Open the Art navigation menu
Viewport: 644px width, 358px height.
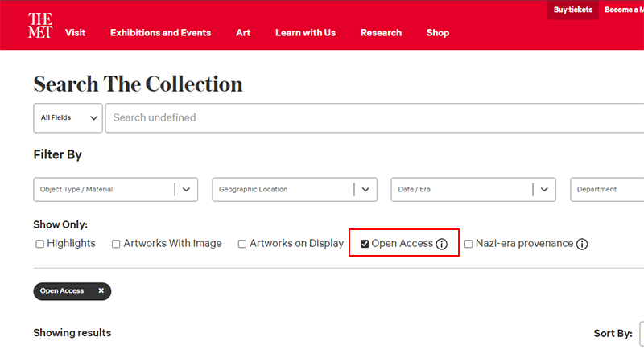(243, 33)
